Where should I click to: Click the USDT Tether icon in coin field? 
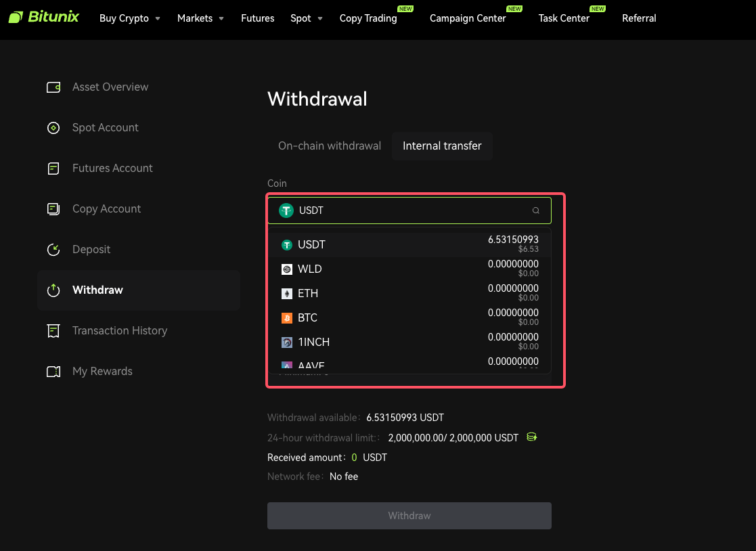pos(286,211)
